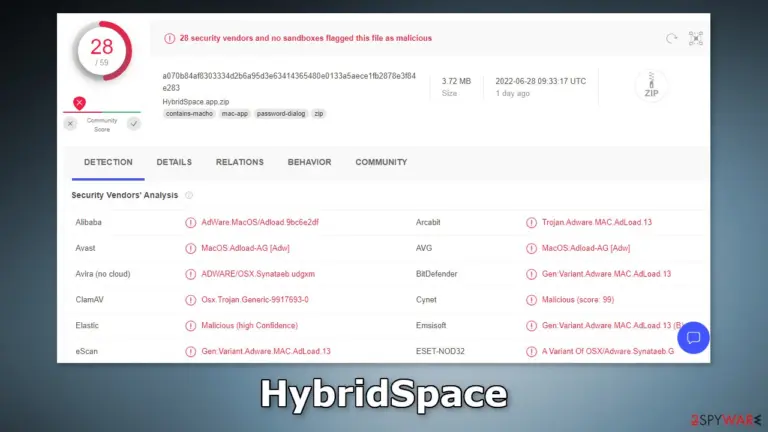Click alert icon in malicious banner

(x=169, y=38)
